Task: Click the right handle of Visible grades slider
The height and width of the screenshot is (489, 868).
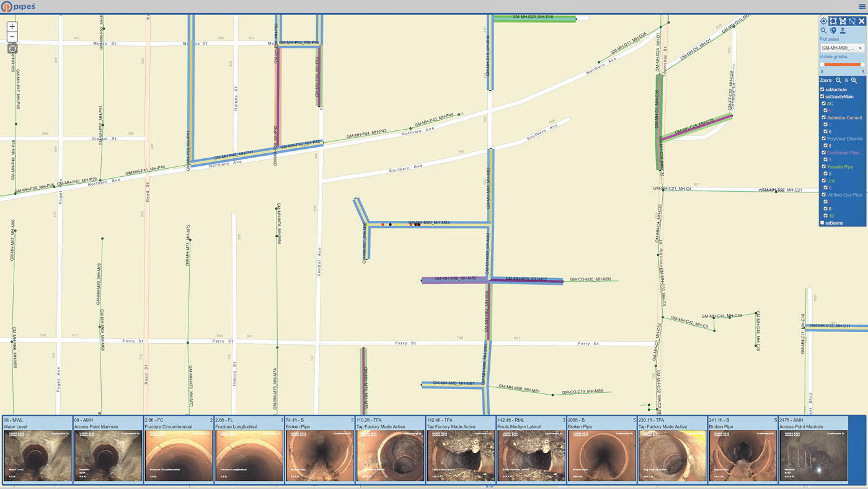Action: 862,65
